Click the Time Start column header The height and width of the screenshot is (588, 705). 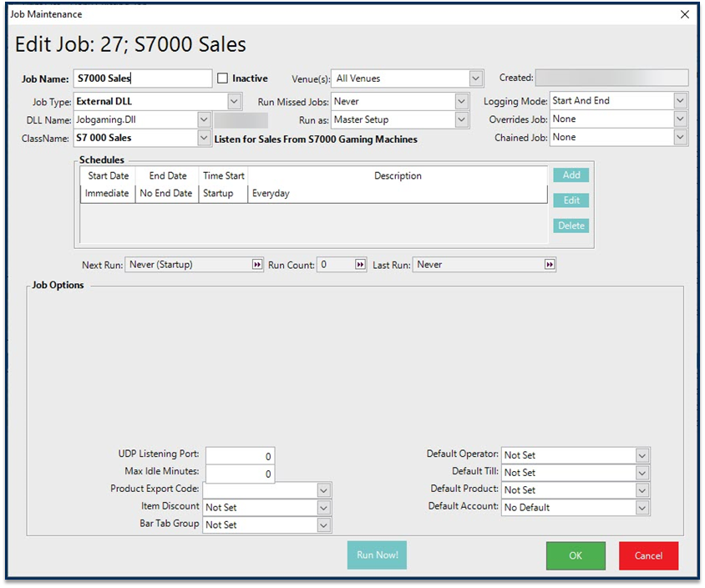[223, 175]
